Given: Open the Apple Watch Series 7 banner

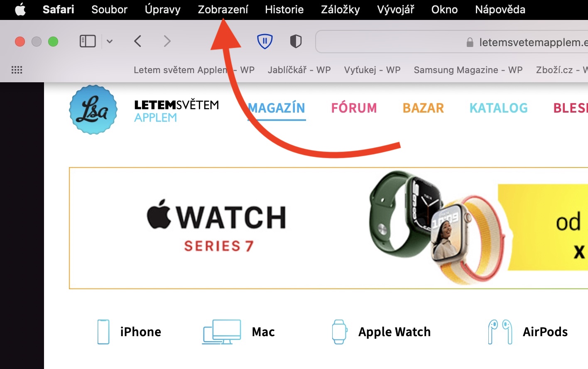Looking at the screenshot, I should coord(328,228).
